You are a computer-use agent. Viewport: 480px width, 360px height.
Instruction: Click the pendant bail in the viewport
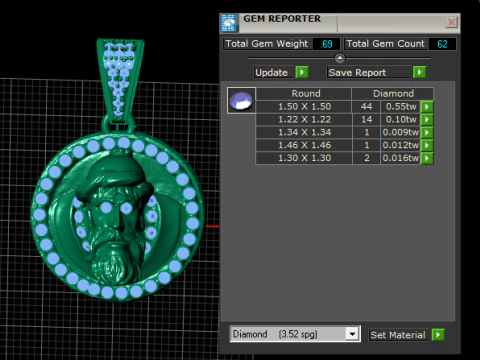click(120, 80)
